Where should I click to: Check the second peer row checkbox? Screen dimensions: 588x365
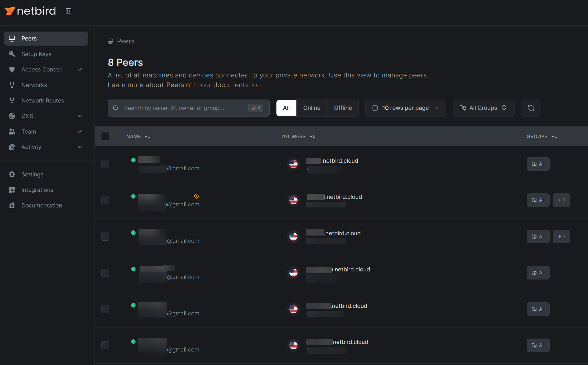[x=105, y=200]
